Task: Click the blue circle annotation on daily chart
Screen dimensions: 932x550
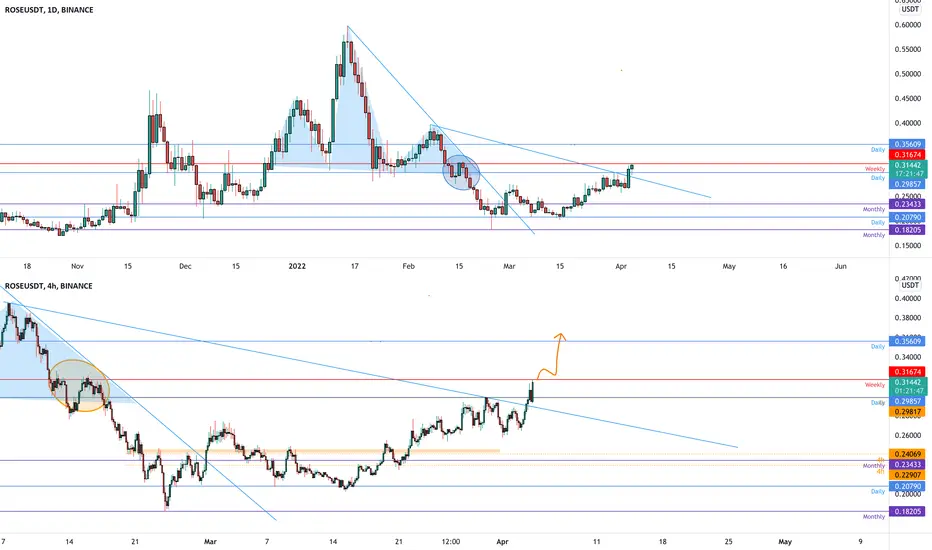Action: tap(461, 172)
